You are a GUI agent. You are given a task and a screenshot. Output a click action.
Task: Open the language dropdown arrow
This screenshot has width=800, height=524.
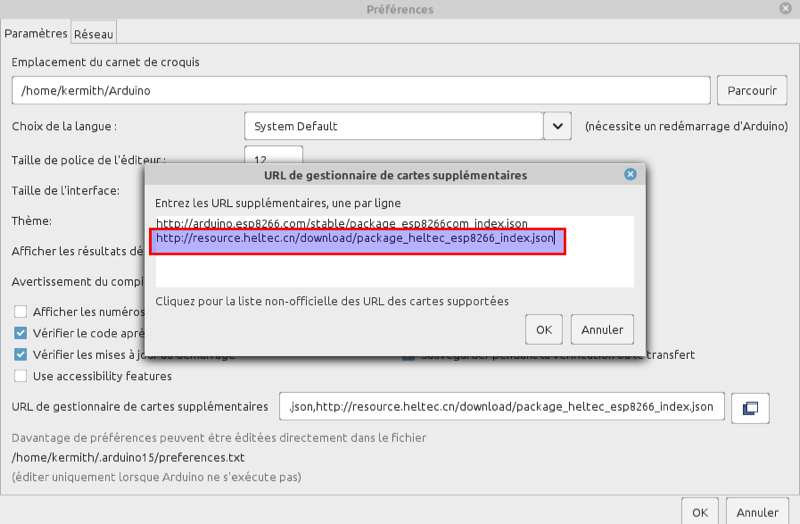pyautogui.click(x=557, y=127)
